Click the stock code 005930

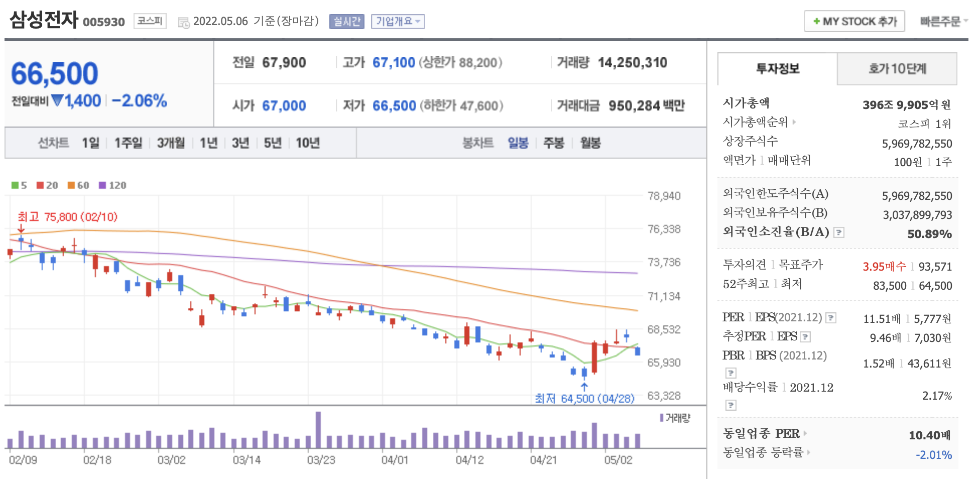[104, 22]
